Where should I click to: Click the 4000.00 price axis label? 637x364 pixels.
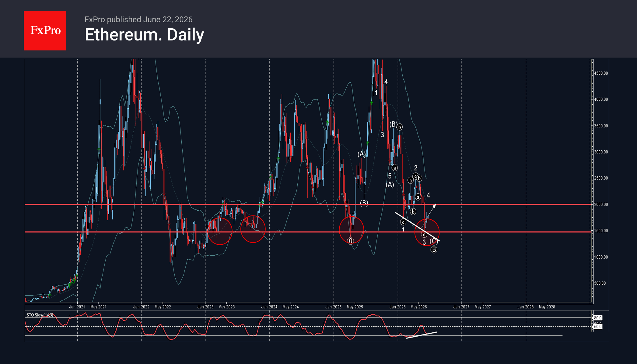pyautogui.click(x=601, y=100)
